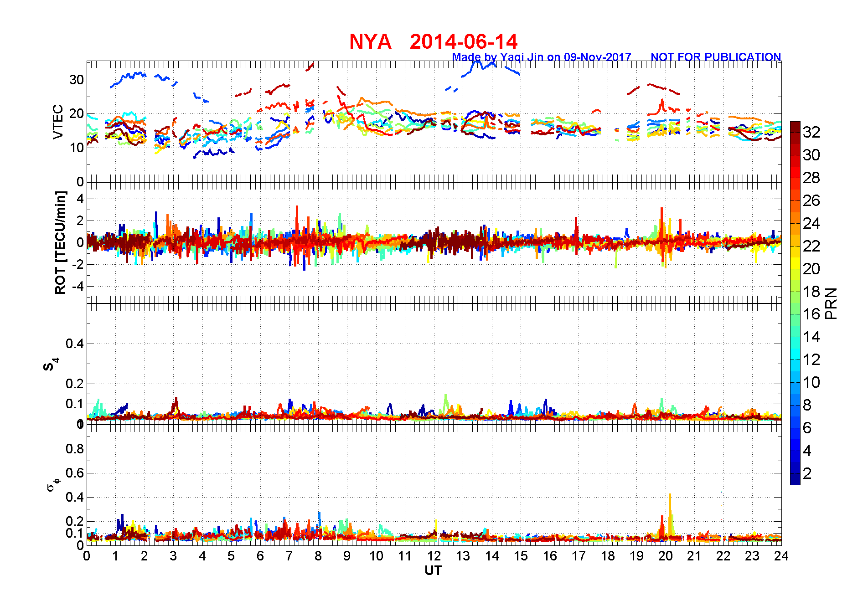Click the UT axis tick "23"

(x=752, y=556)
